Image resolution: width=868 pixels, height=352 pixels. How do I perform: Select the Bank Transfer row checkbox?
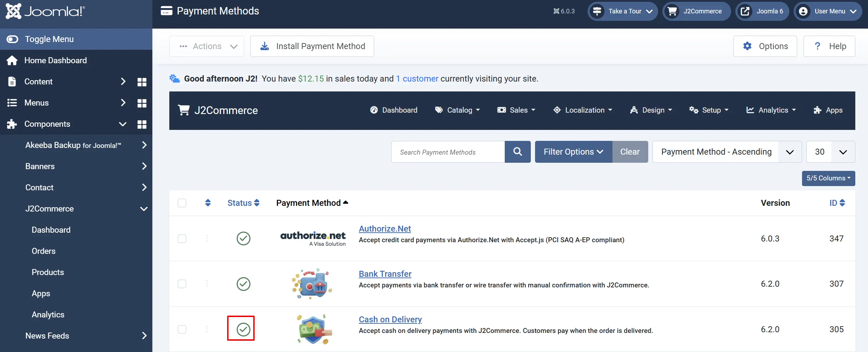(x=182, y=284)
